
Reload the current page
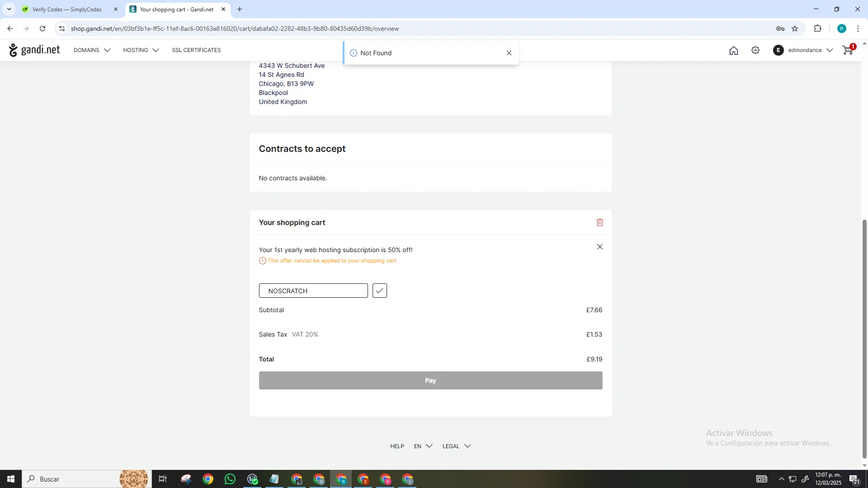click(x=42, y=28)
